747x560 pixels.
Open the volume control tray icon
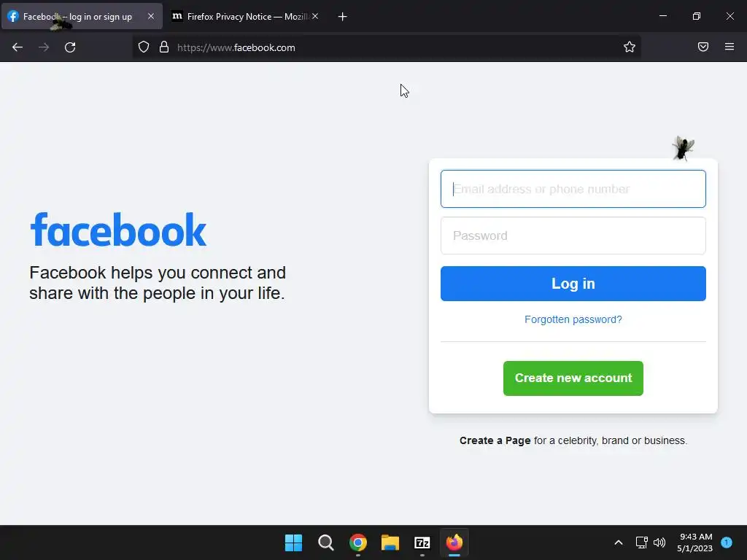[659, 542]
